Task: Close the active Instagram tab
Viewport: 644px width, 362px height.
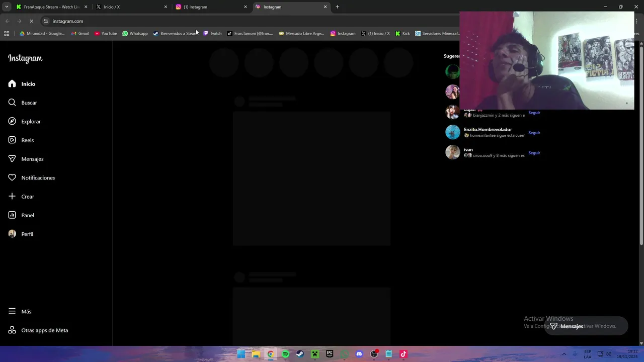Action: (325, 7)
